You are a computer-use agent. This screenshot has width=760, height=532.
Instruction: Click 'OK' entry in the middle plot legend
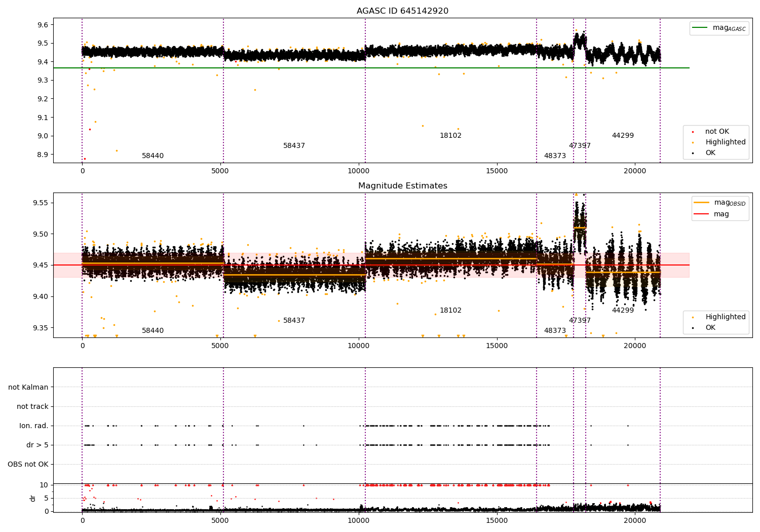click(x=710, y=328)
